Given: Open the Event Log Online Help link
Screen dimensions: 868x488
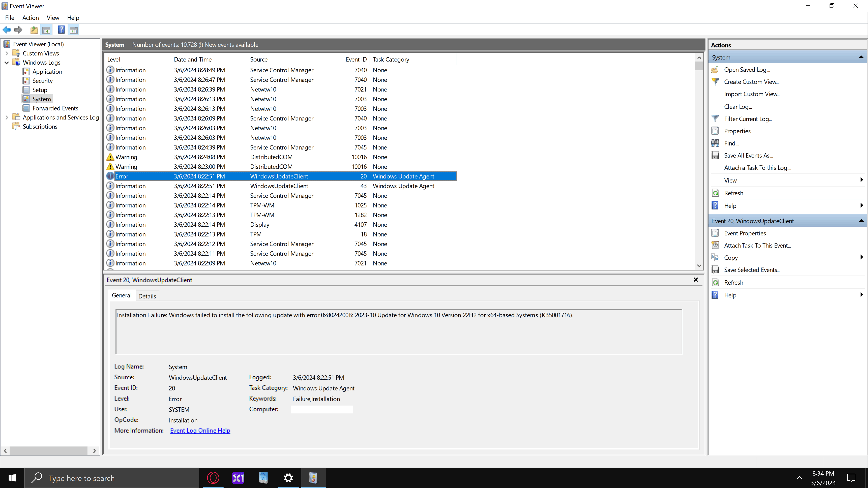Looking at the screenshot, I should tap(200, 430).
